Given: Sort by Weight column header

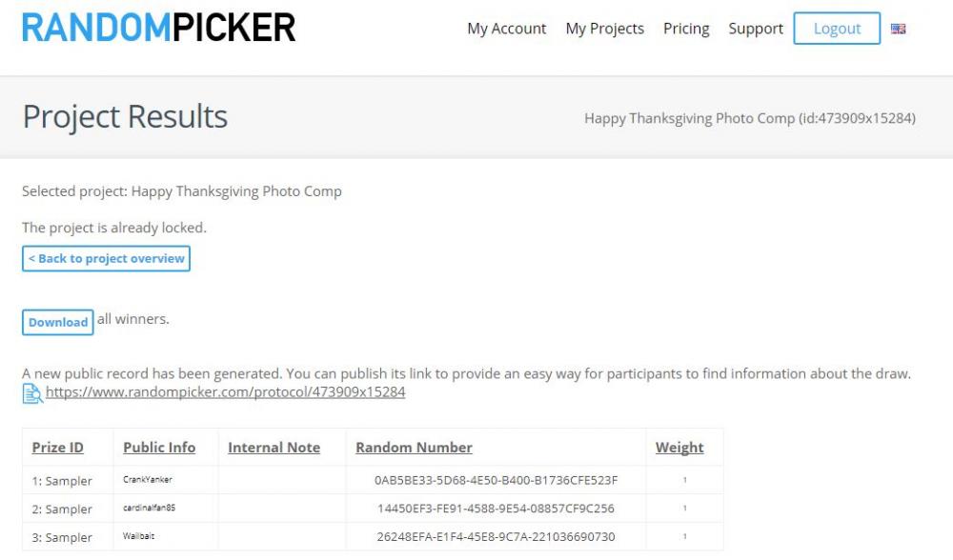Looking at the screenshot, I should click(x=679, y=447).
